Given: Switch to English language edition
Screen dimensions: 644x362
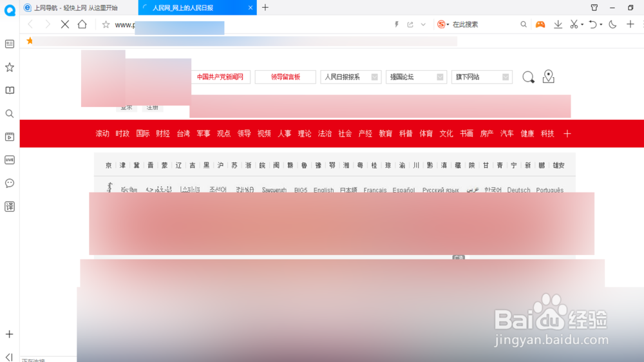Looking at the screenshot, I should [324, 190].
